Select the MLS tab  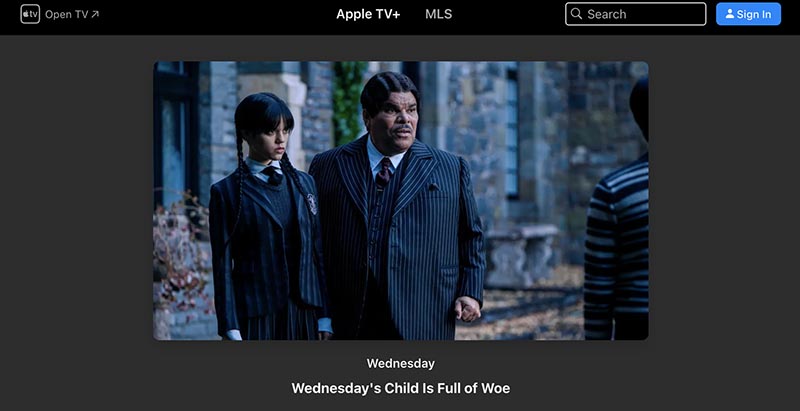tap(438, 14)
